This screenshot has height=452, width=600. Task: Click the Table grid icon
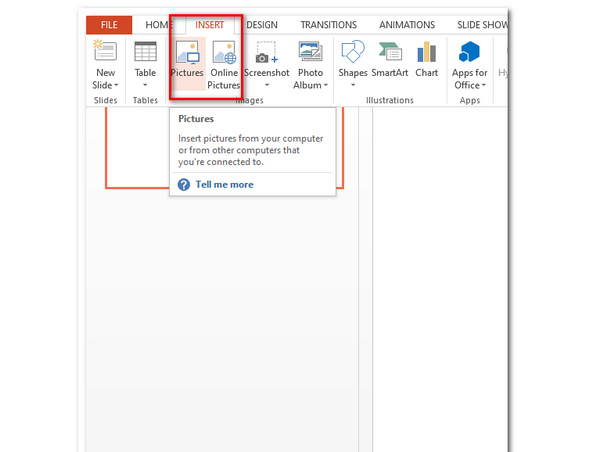pyautogui.click(x=145, y=51)
